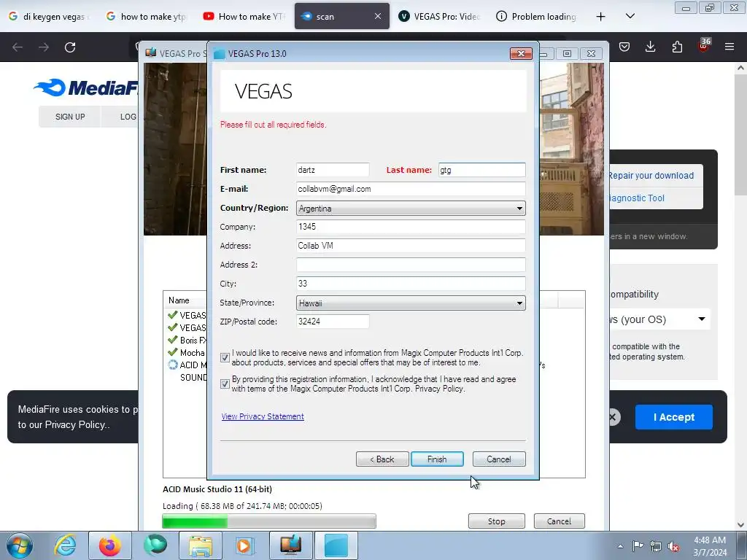Screen dimensions: 747x560
Task: Expand the MediaFire OS compatibility dropdown
Action: [x=659, y=319]
